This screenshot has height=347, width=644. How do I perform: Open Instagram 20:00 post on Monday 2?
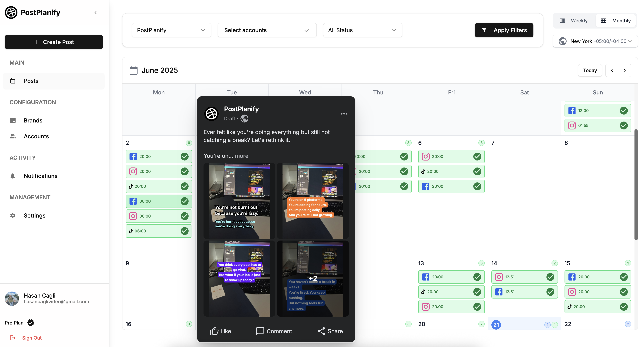click(159, 171)
